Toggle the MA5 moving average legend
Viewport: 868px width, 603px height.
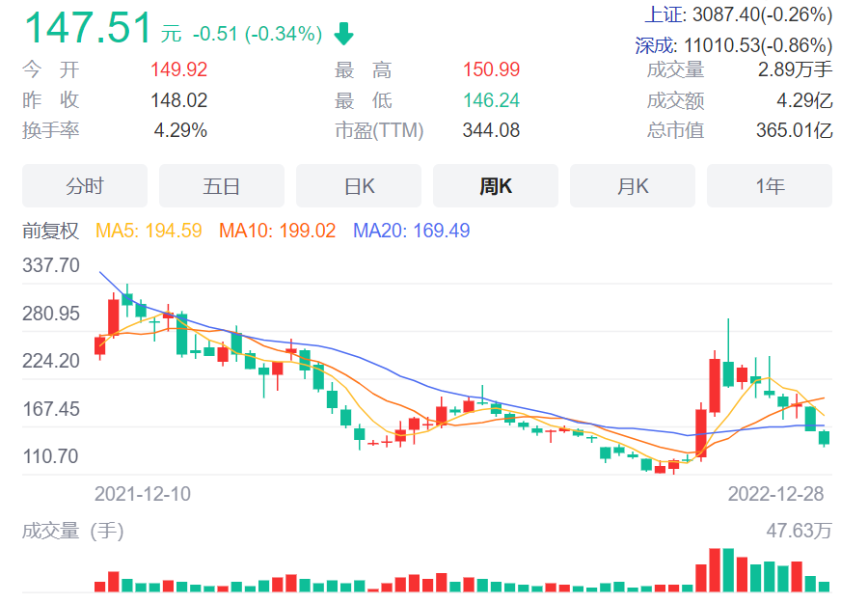pos(149,232)
